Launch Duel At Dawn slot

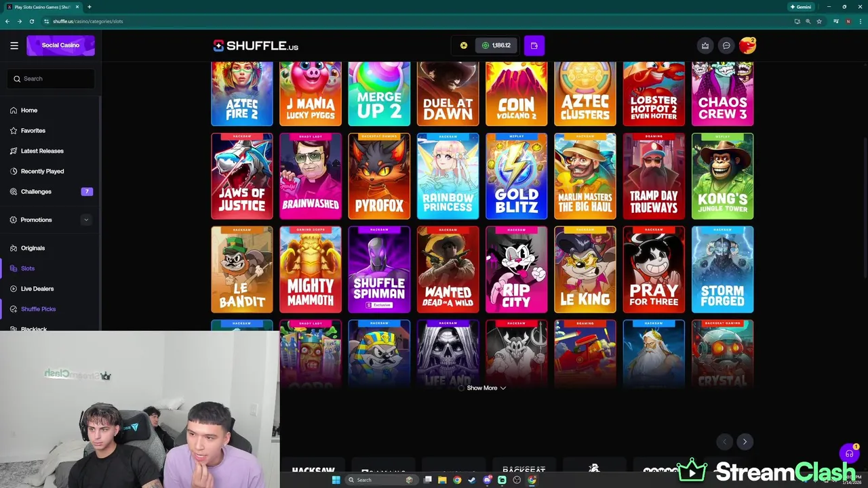[448, 94]
